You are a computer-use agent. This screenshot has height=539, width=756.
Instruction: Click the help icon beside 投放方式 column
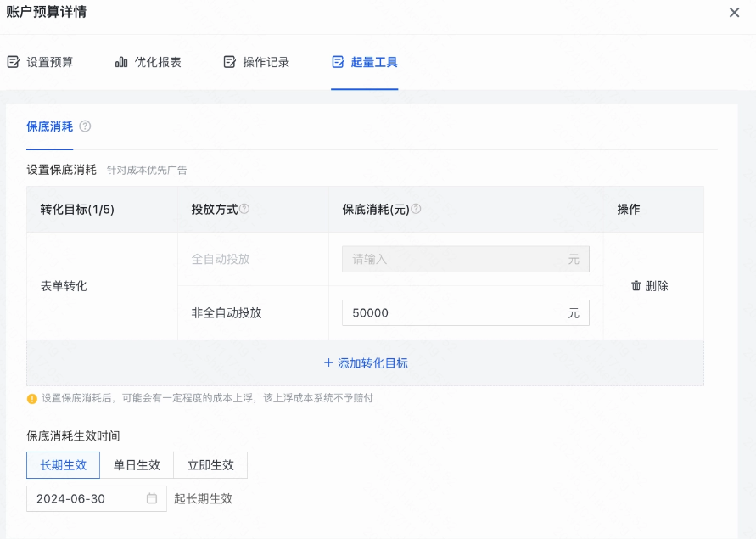coord(245,207)
